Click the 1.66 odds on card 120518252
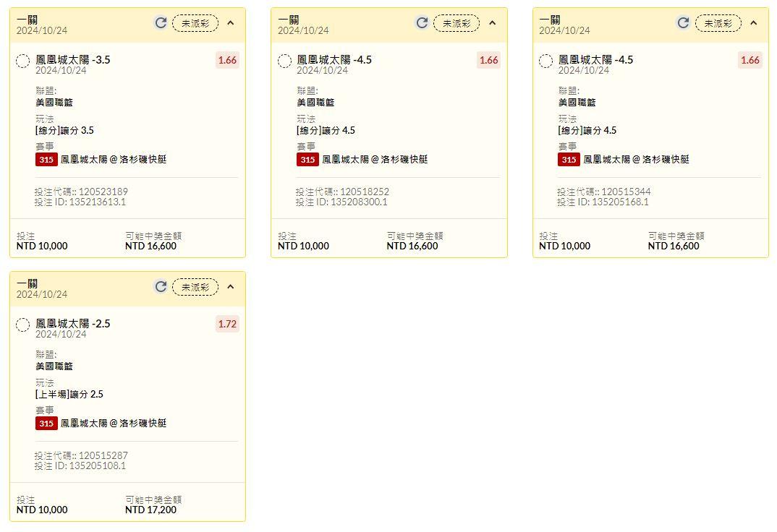 coord(488,60)
